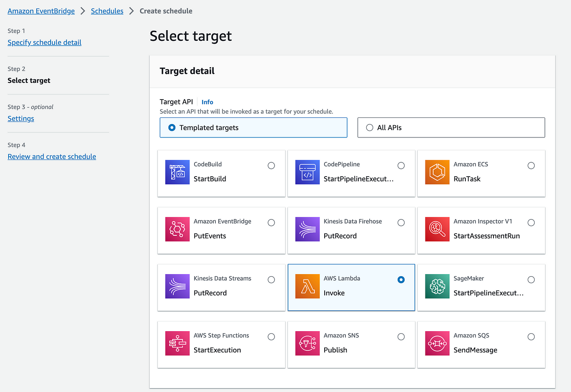The image size is (571, 392).
Task: Click the StartBuild label text
Action: (210, 179)
